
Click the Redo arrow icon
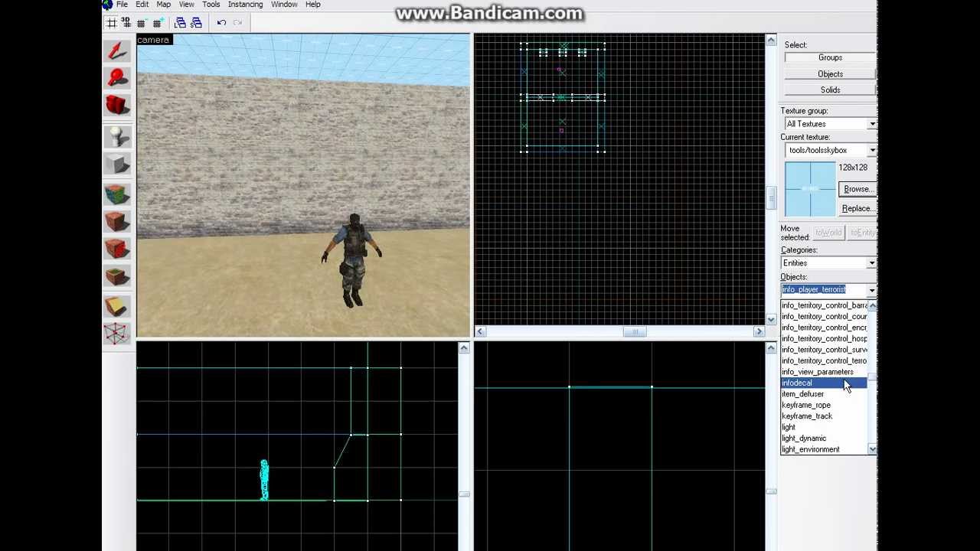point(237,23)
